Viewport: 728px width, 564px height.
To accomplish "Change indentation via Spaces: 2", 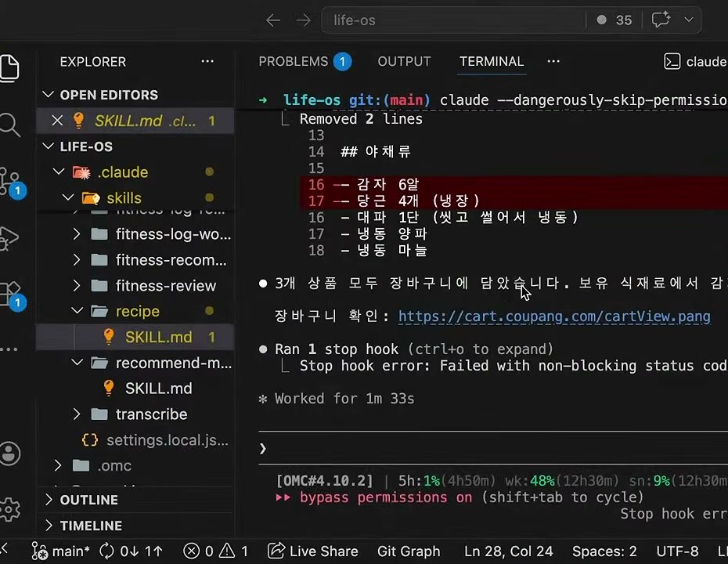I will click(604, 551).
